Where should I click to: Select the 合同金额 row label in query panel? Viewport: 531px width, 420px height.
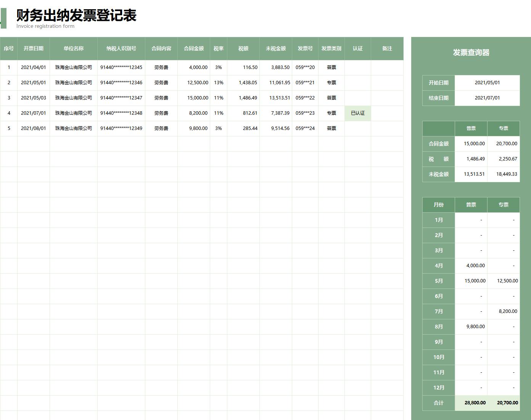tap(438, 144)
